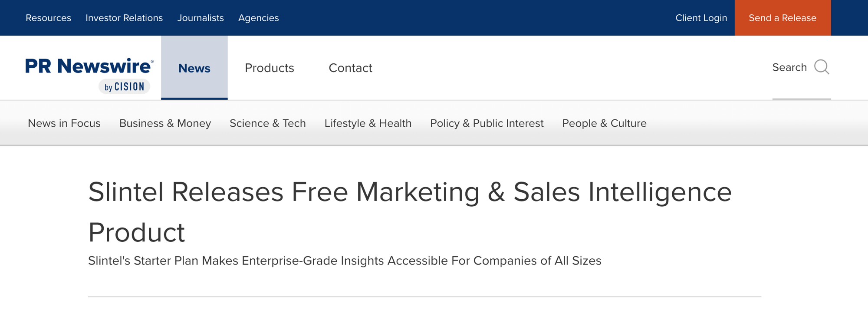
Task: Click the search magnifier icon
Action: coord(822,67)
